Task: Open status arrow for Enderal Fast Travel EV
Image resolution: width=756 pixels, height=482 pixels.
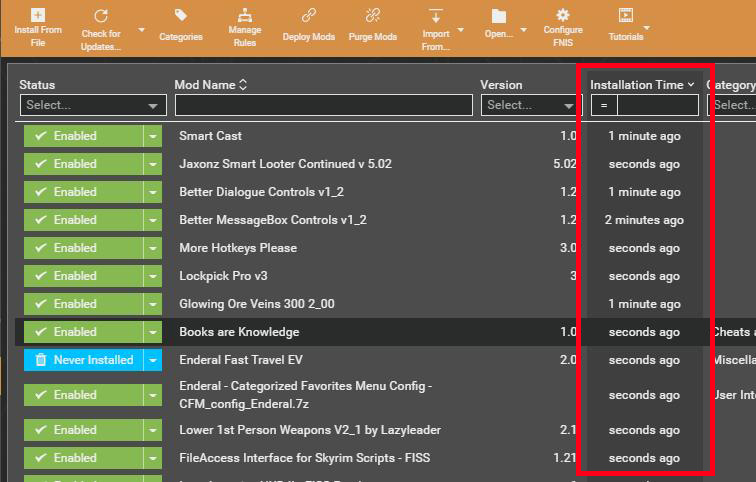Action: click(153, 360)
